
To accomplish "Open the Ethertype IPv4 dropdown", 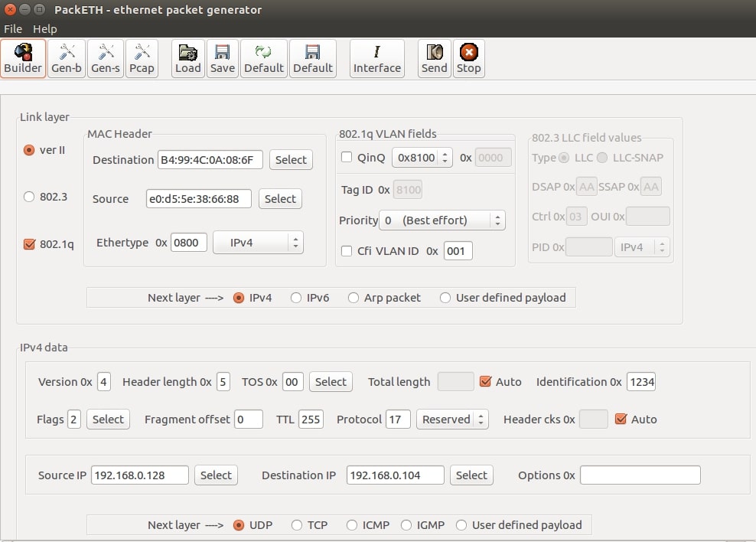I will (258, 243).
